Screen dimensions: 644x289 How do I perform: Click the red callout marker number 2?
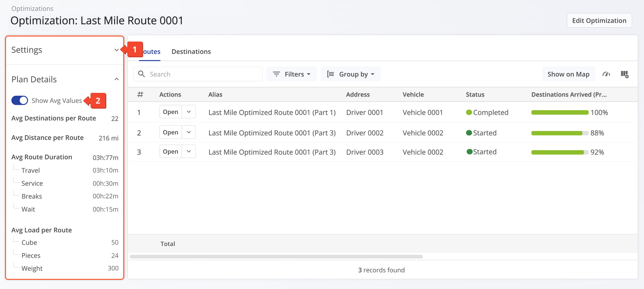point(98,101)
